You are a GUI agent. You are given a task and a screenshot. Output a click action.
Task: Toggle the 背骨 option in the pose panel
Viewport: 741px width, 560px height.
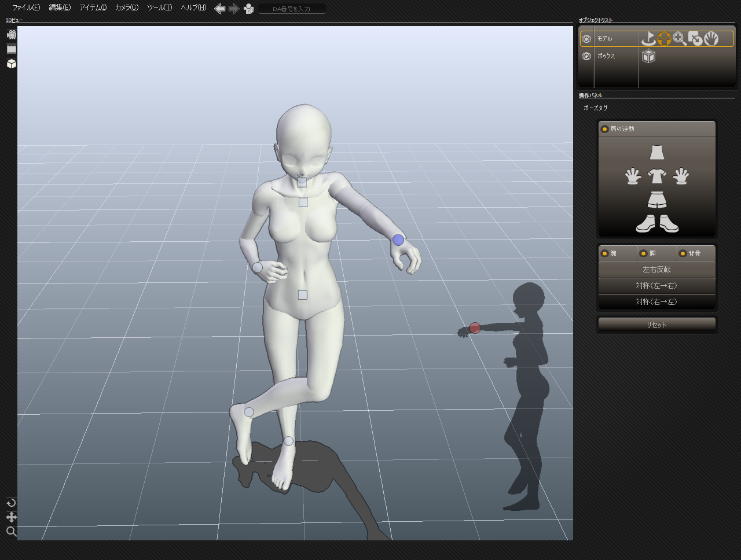tap(683, 253)
